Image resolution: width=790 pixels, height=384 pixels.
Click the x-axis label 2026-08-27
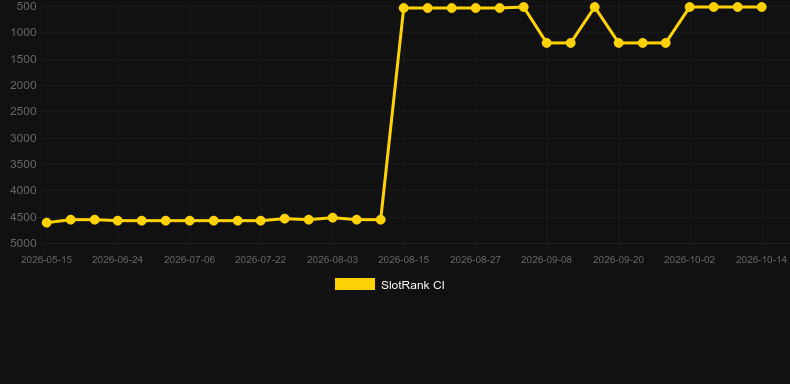coord(476,260)
